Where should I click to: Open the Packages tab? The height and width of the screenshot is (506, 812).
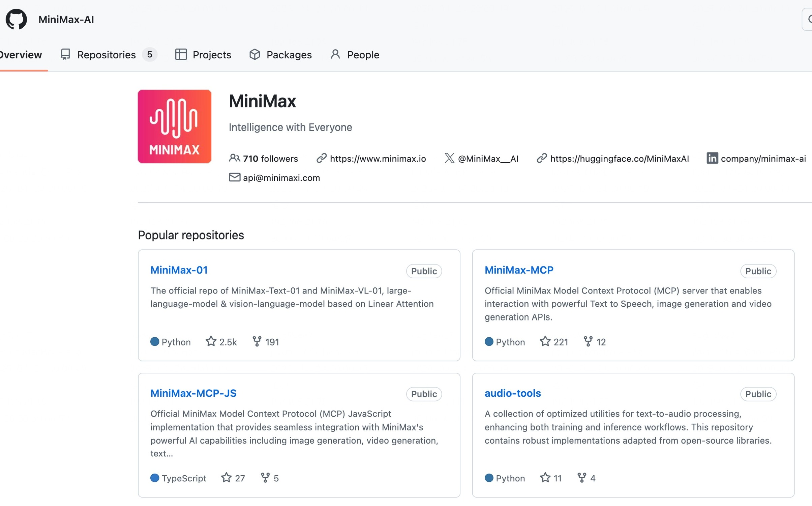click(x=280, y=55)
